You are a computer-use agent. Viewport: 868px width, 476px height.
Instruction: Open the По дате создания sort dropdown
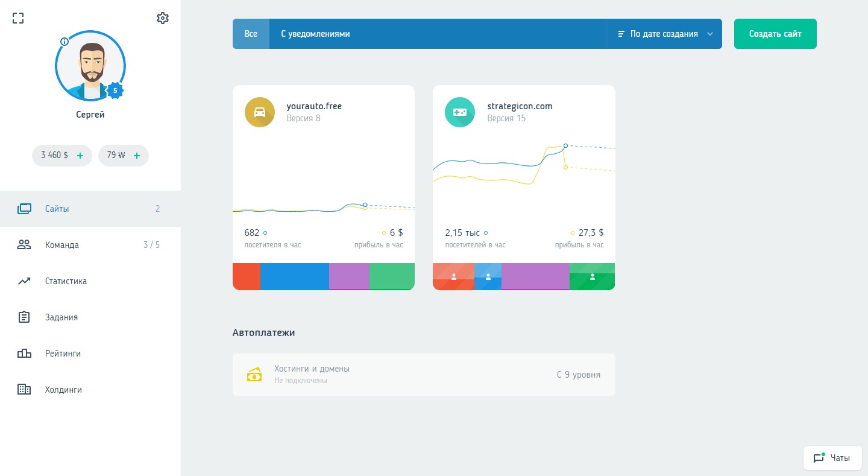pyautogui.click(x=665, y=34)
